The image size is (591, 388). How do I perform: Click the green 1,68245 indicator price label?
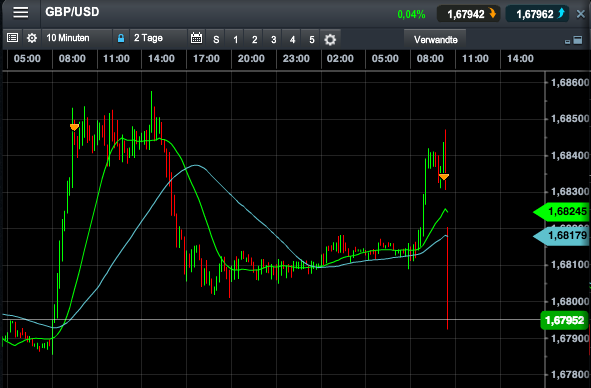(562, 212)
